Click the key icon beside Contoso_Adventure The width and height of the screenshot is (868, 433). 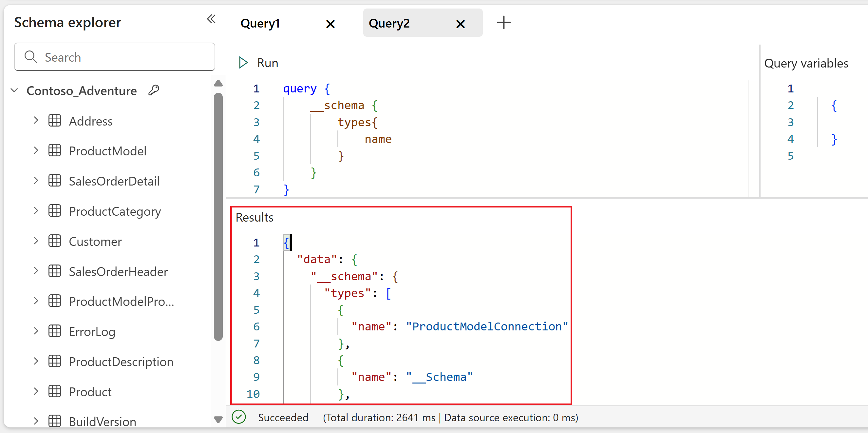(x=154, y=90)
